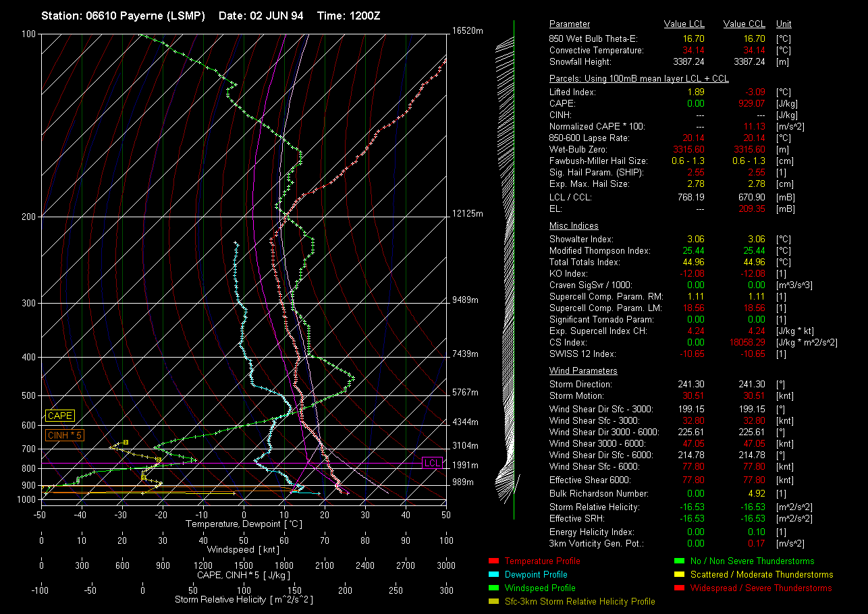The width and height of the screenshot is (868, 614).
Task: Click the olive Sfc-3km Storm Relative Helicity swatch
Action: (492, 601)
